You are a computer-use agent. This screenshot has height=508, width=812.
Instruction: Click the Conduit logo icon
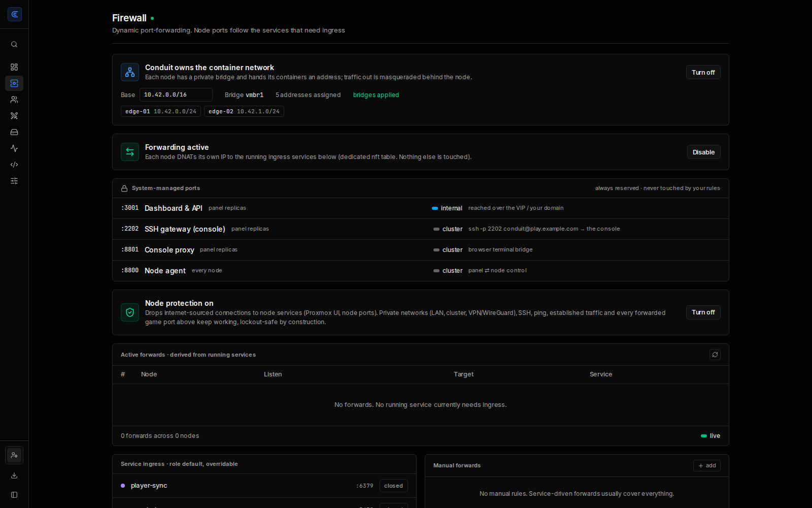click(14, 14)
